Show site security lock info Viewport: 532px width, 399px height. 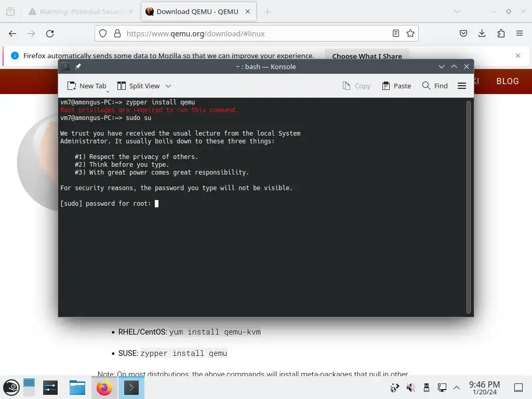[x=117, y=33]
